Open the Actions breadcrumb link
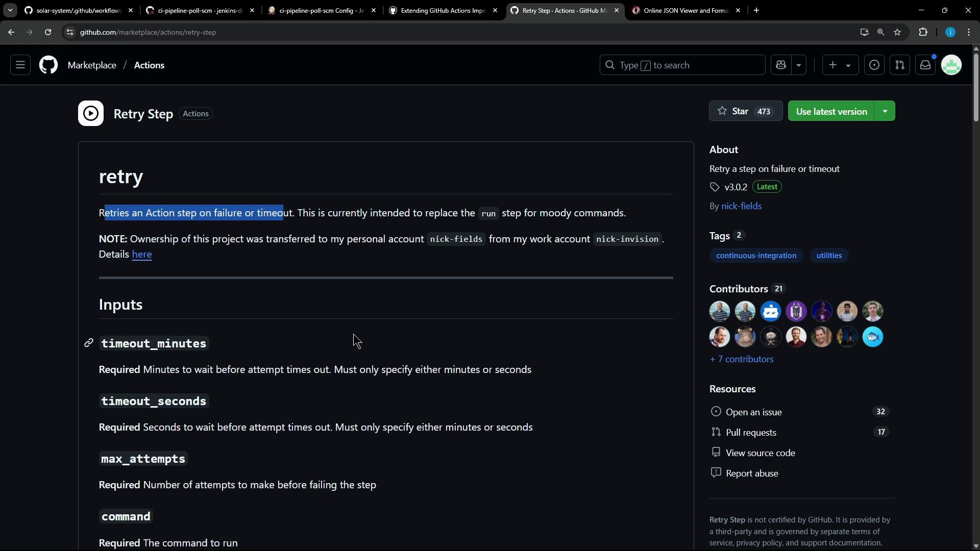This screenshot has height=551, width=980. pos(149,65)
